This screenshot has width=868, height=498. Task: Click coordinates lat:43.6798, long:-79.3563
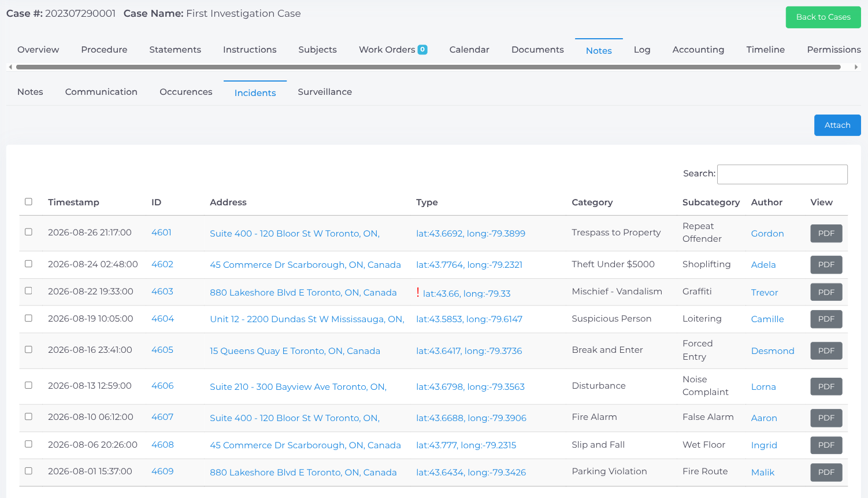point(470,387)
